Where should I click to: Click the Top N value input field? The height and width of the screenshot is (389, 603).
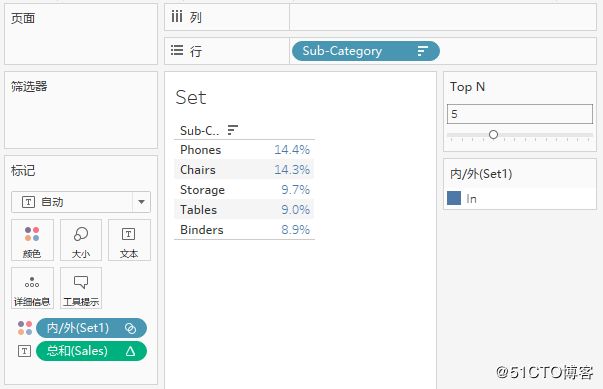tap(520, 114)
